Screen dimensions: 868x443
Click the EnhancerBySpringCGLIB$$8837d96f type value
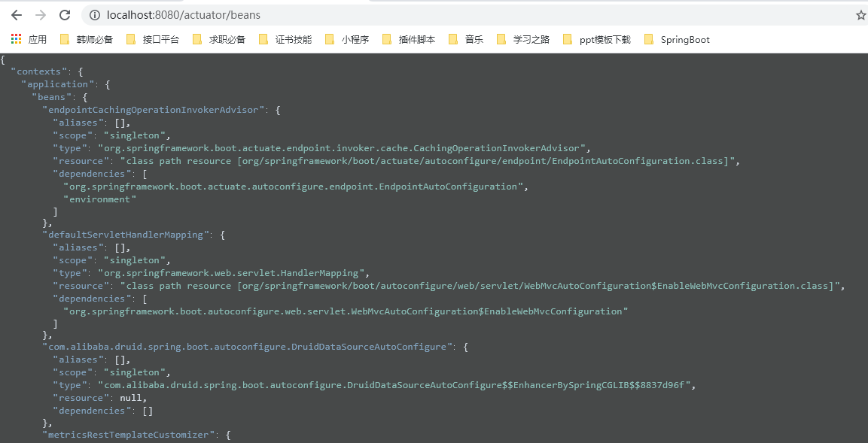point(394,385)
